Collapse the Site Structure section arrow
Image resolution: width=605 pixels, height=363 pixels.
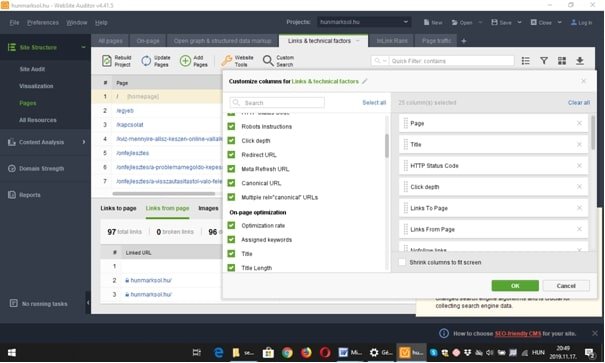(x=83, y=47)
